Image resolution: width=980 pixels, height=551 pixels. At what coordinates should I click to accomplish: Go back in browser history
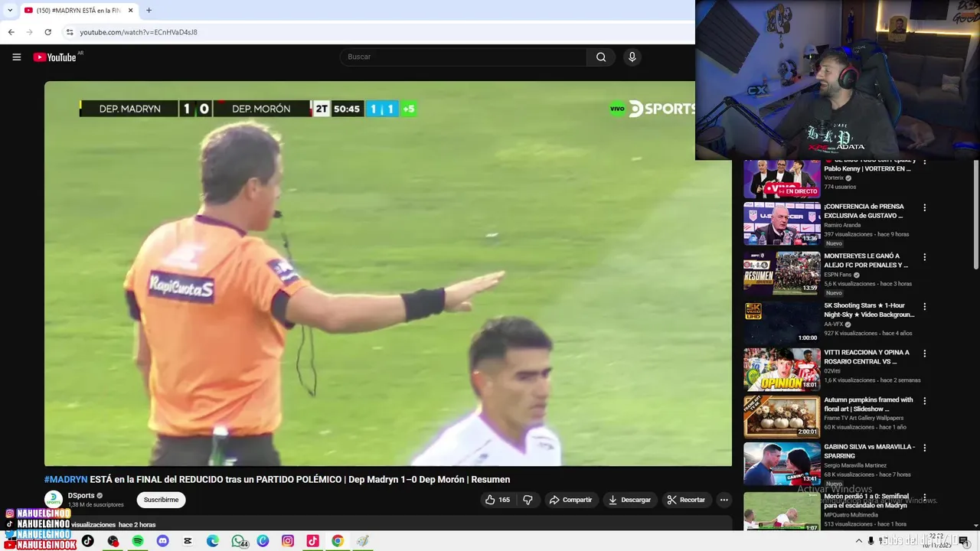point(11,32)
